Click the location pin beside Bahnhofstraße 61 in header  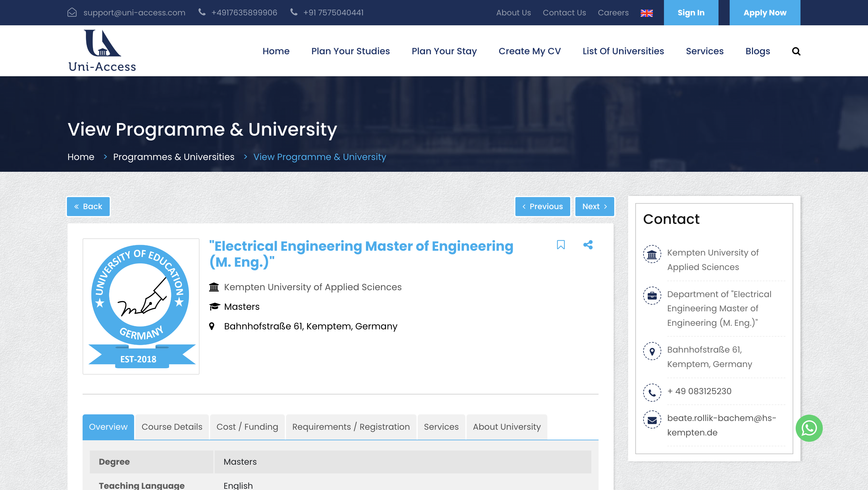[x=212, y=326]
